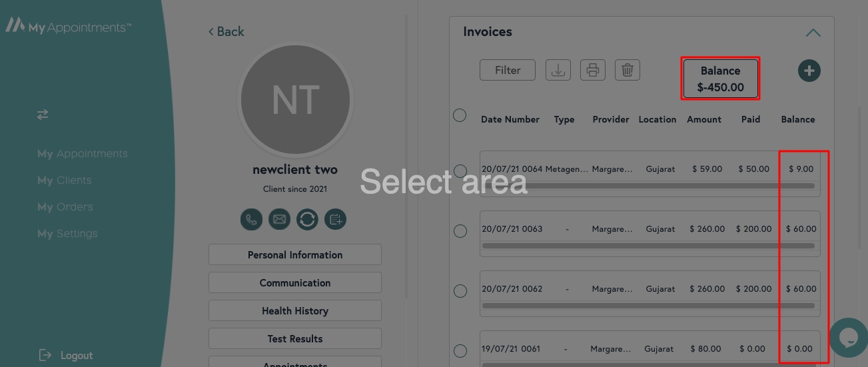This screenshot has height=367, width=868.
Task: Toggle the select-all invoices radio button
Action: click(460, 115)
